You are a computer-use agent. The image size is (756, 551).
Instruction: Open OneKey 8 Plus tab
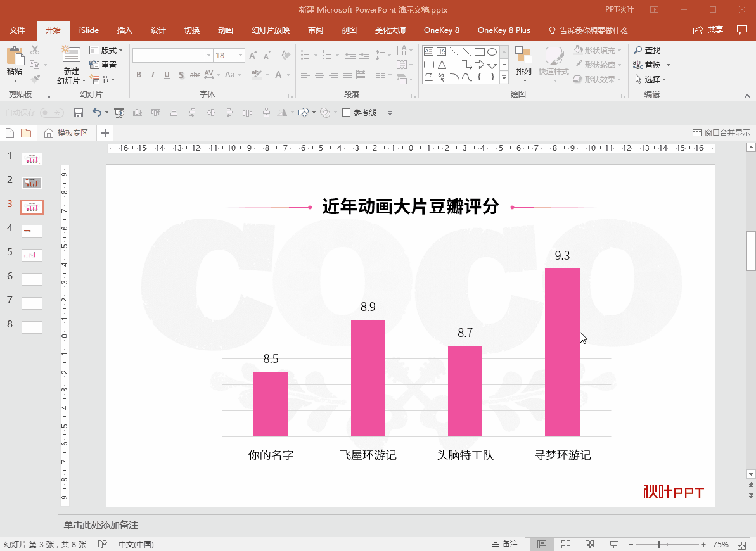point(504,30)
